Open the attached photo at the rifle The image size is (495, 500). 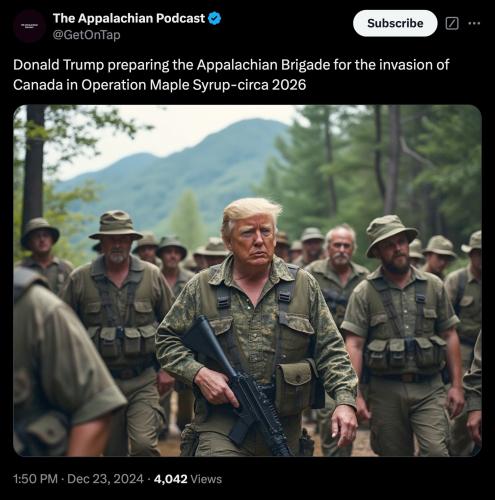tap(237, 383)
